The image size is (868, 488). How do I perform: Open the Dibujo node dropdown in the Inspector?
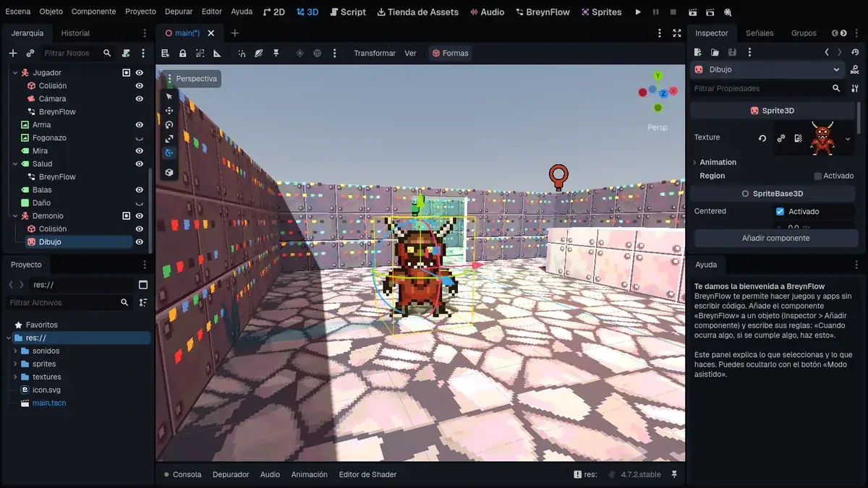tap(837, 69)
